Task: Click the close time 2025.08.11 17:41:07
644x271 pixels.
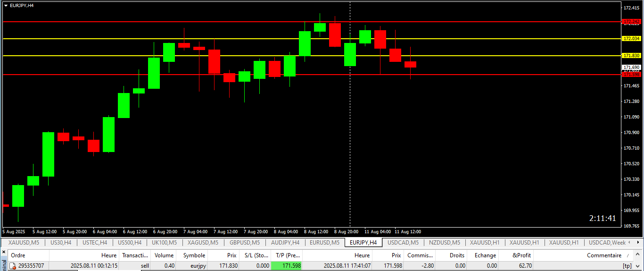Action: point(347,266)
